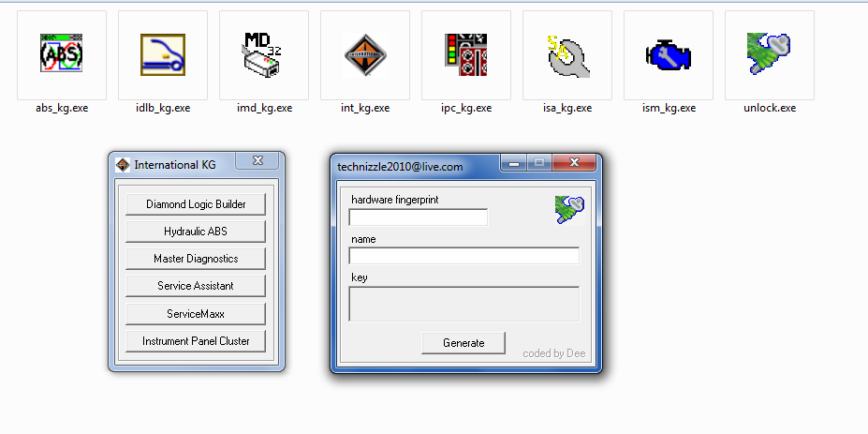
Task: Open Diamond Logic Builder keygen
Action: [196, 204]
